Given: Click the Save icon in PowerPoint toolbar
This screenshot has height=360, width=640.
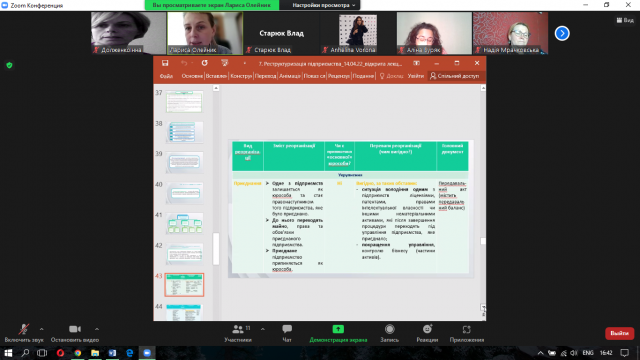Looking at the screenshot, I should point(165,63).
